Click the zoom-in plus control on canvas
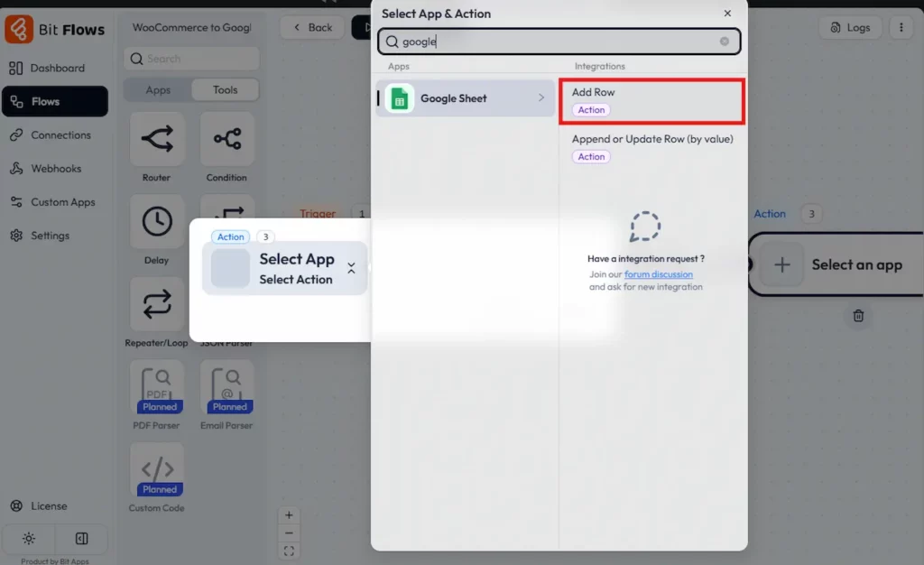 pos(289,514)
